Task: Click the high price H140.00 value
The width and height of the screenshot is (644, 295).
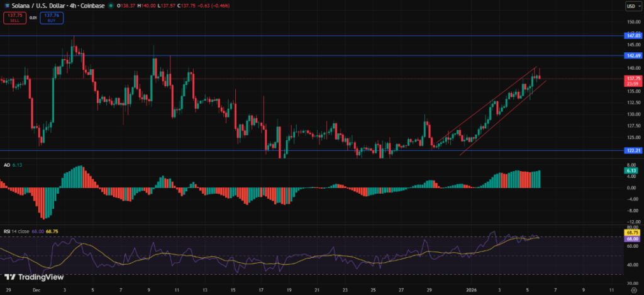Action: coord(147,6)
